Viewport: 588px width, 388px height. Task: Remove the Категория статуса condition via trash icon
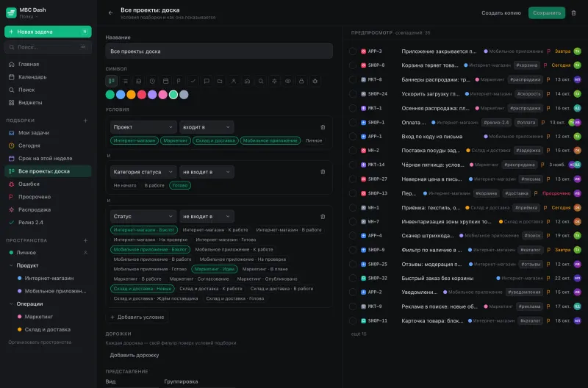pos(323,172)
